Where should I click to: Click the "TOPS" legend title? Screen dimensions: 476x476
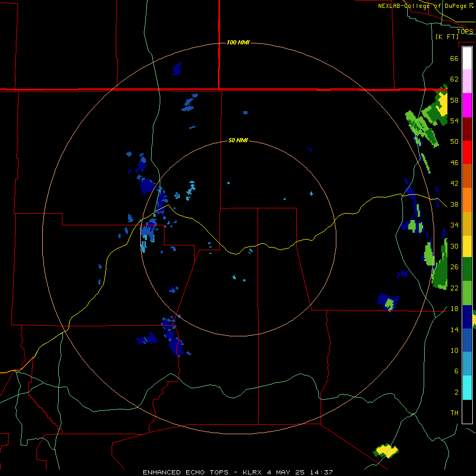465,31
